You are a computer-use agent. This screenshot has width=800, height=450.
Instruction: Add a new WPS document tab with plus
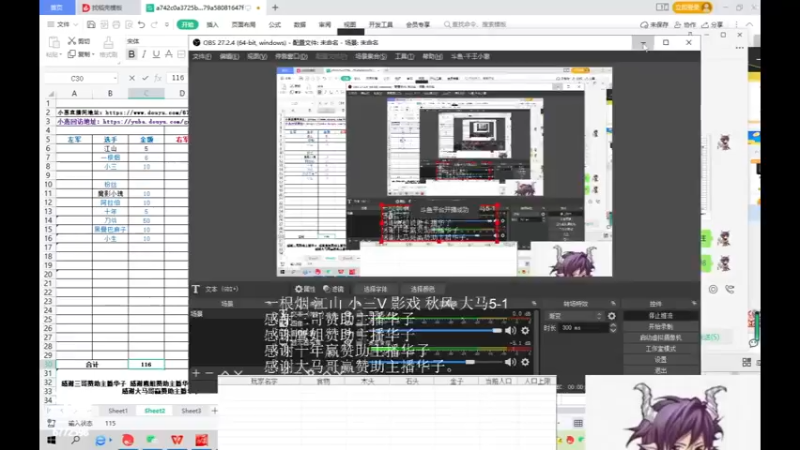click(275, 8)
